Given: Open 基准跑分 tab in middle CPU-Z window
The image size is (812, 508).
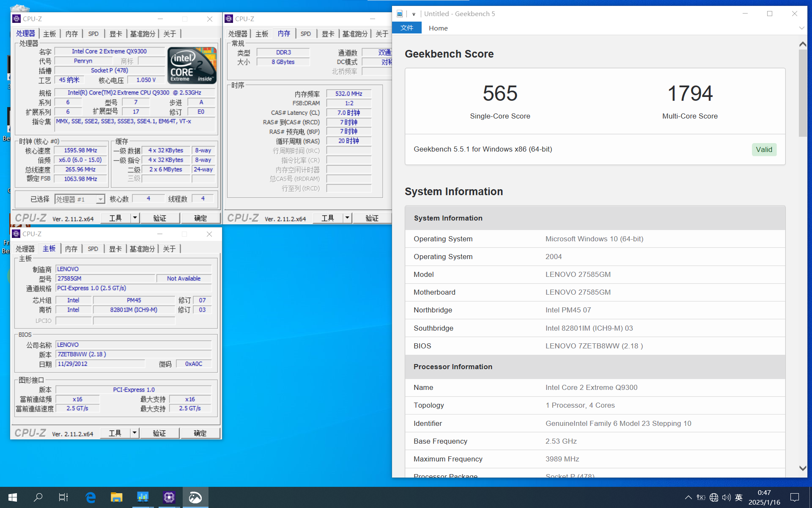Looking at the screenshot, I should tap(355, 34).
